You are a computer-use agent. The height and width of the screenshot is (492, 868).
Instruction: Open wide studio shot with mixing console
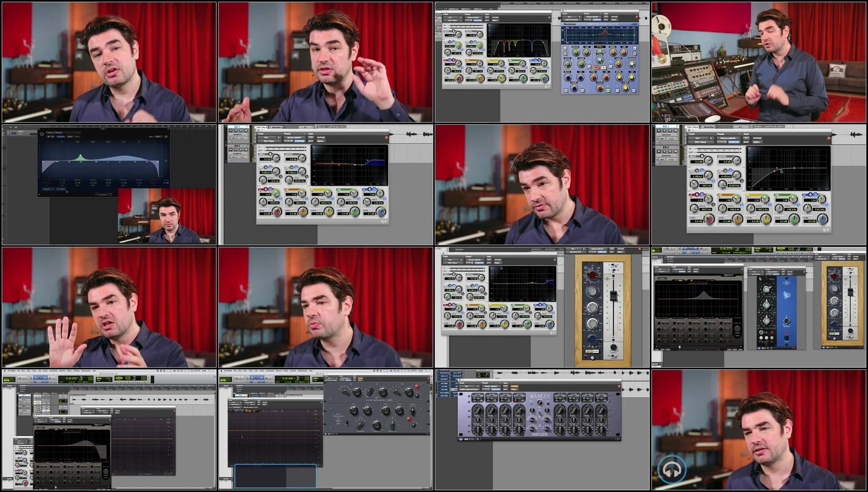(x=759, y=62)
